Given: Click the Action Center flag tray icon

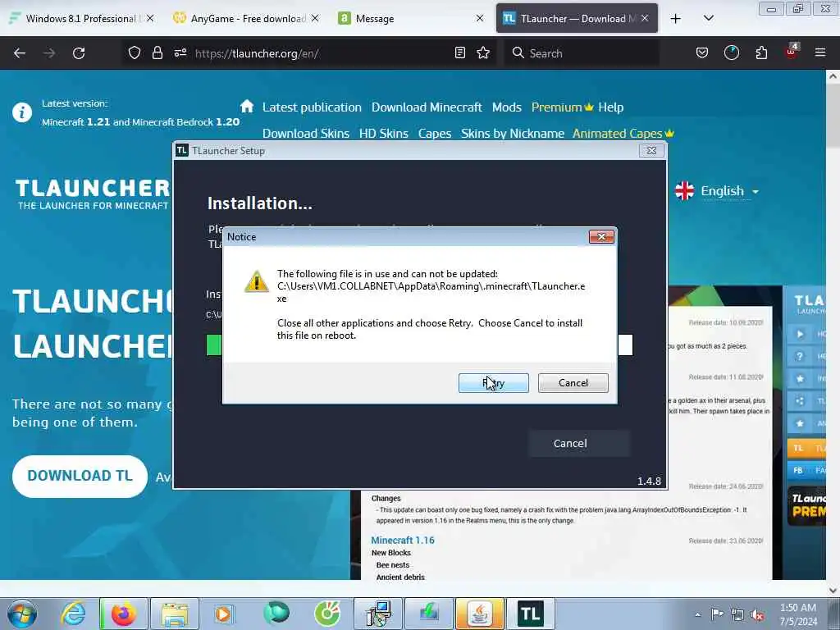Looking at the screenshot, I should 717,614.
